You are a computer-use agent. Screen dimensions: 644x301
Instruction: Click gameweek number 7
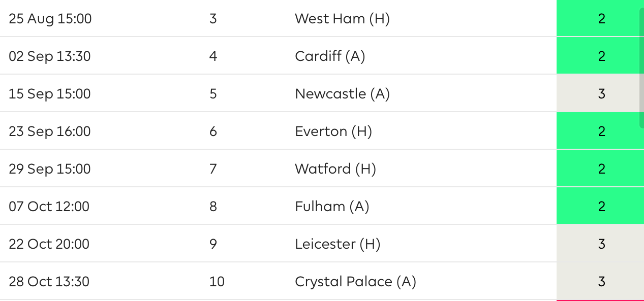click(x=213, y=169)
